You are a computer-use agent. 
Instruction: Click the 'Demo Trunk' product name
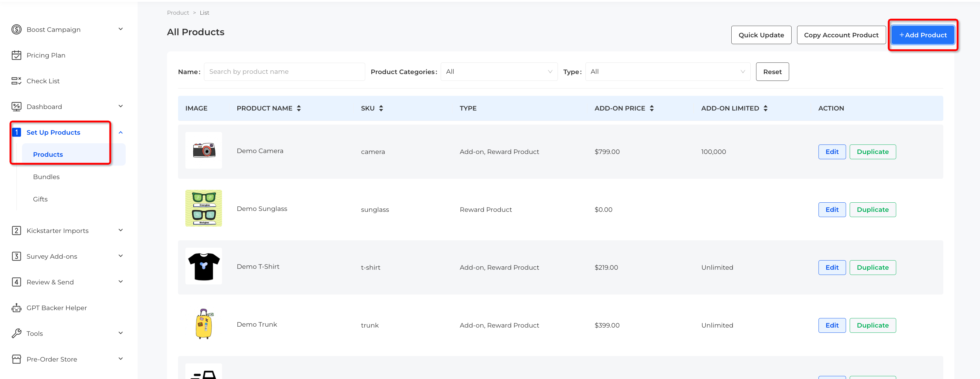(257, 325)
